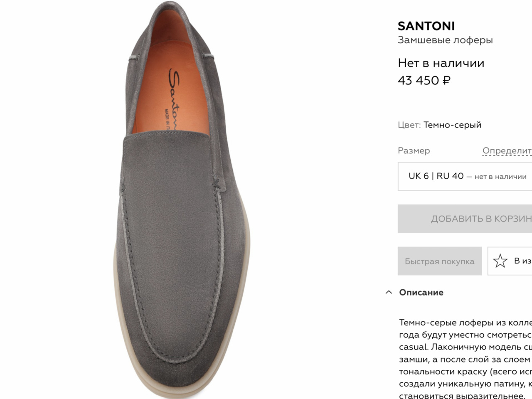Click the Темно-серый color value
This screenshot has width=532, height=399.
click(452, 125)
